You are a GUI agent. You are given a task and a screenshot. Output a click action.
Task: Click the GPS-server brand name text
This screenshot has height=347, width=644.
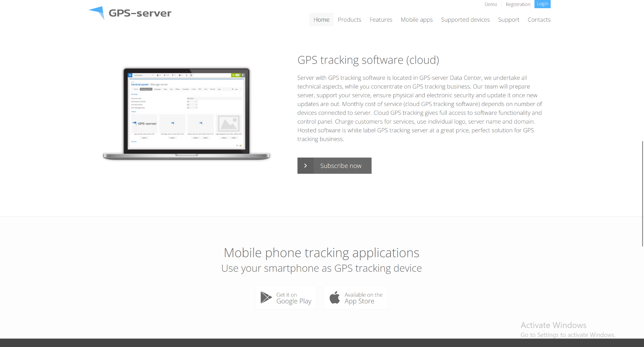(x=140, y=13)
